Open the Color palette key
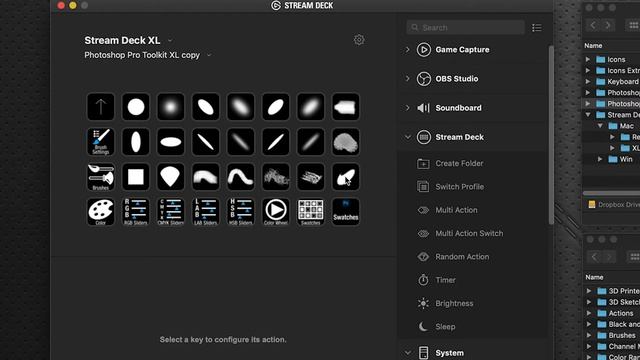 pos(100,212)
